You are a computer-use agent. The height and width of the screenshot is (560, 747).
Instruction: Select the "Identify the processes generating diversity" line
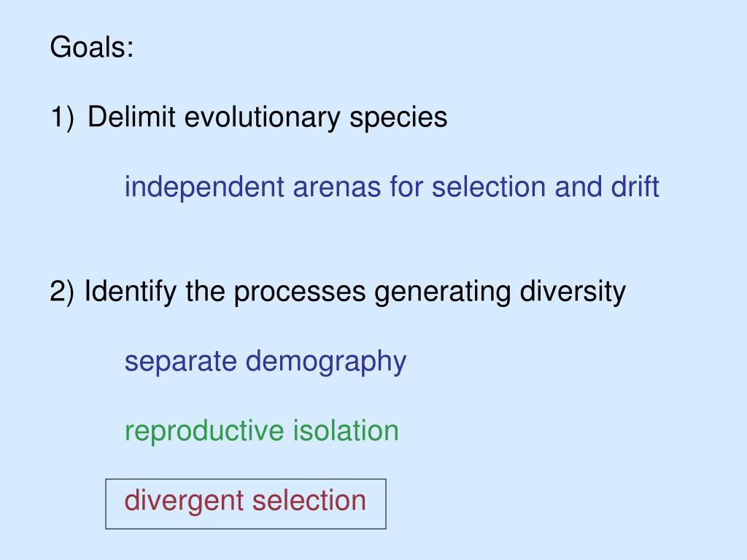click(355, 292)
